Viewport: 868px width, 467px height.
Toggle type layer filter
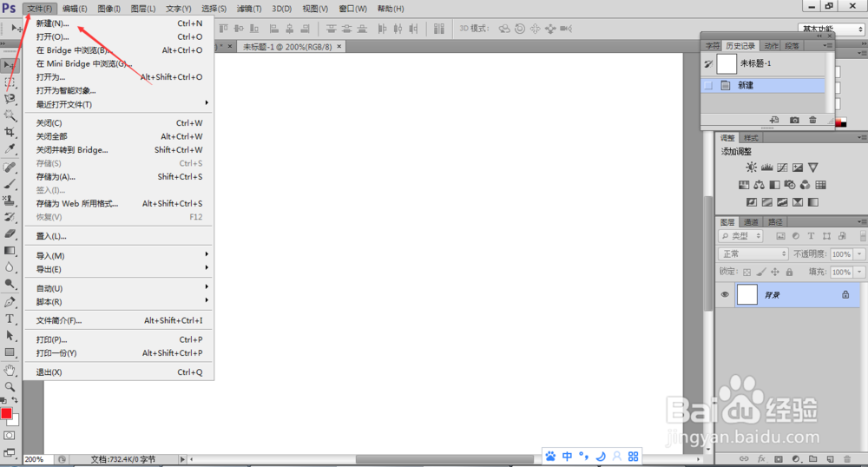click(811, 236)
